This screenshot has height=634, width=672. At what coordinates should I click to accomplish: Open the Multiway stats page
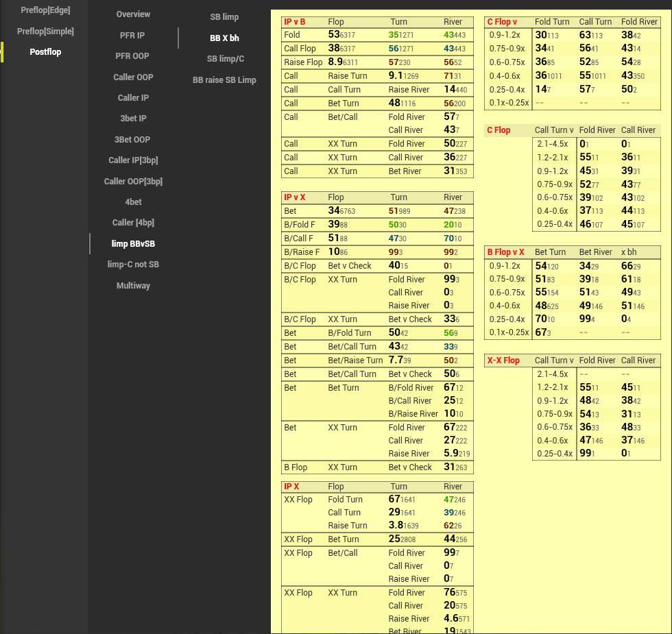tap(133, 286)
